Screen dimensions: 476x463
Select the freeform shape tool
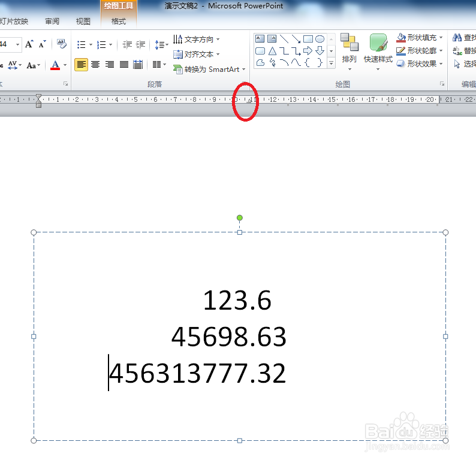[x=260, y=63]
